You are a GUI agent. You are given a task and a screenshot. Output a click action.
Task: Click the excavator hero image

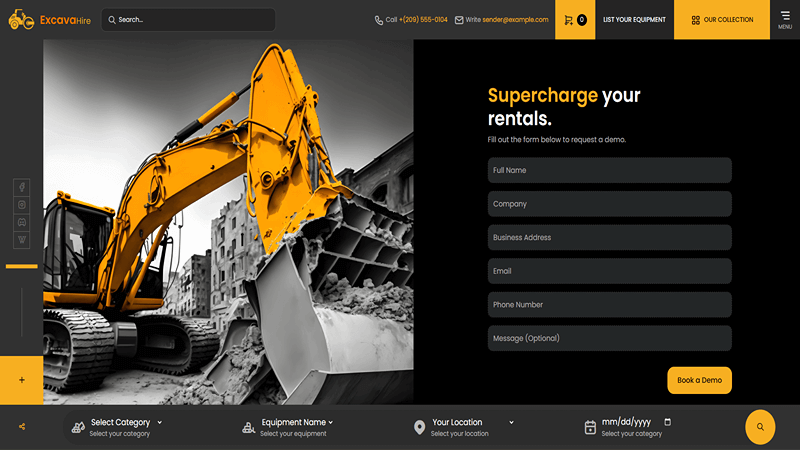[228, 222]
